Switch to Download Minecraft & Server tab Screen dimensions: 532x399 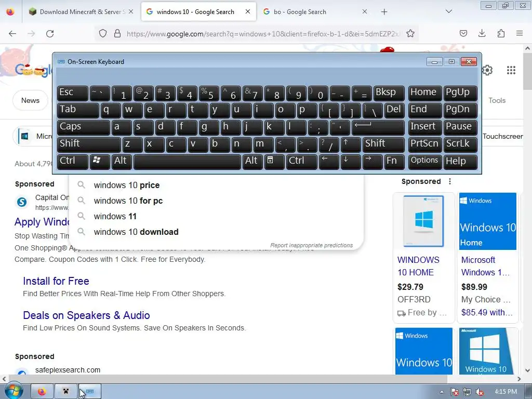pos(82,12)
